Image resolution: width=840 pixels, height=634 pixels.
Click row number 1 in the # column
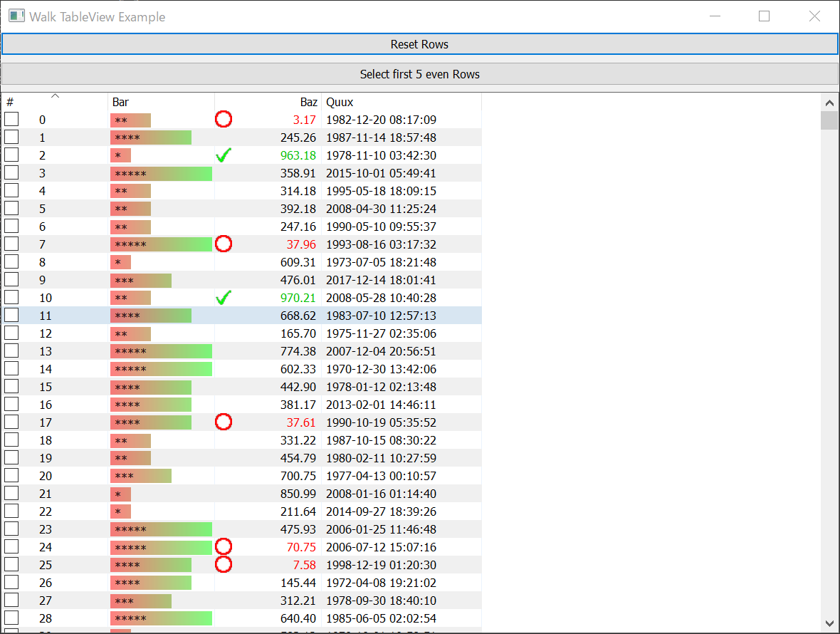(x=42, y=137)
